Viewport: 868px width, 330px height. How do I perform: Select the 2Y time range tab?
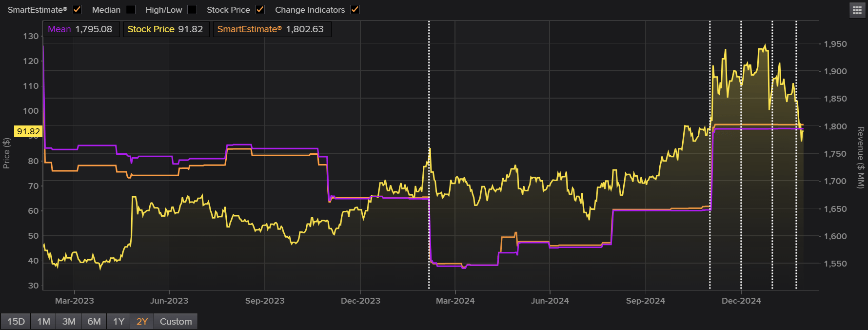coord(142,321)
